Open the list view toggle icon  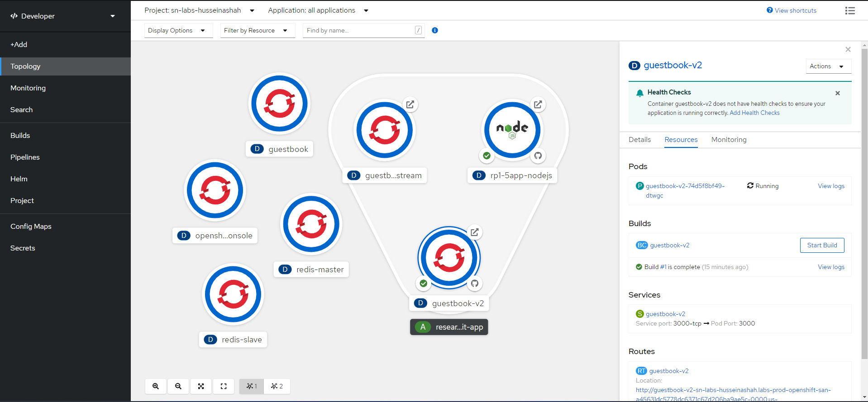tap(850, 10)
